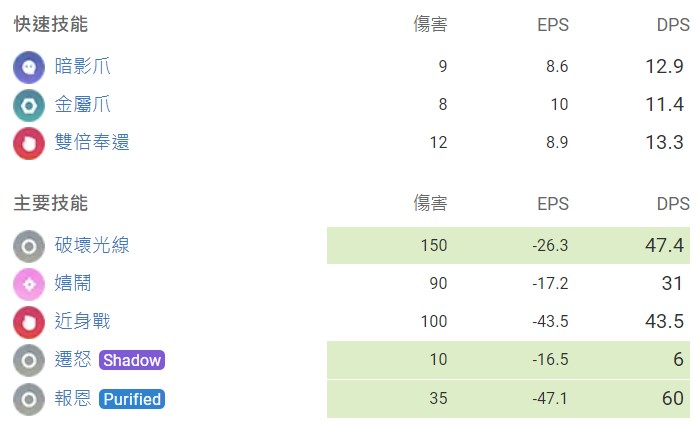Screen dimensions: 696x421
Task: Click the normal-type icon beside 報恩
Action: (29, 399)
